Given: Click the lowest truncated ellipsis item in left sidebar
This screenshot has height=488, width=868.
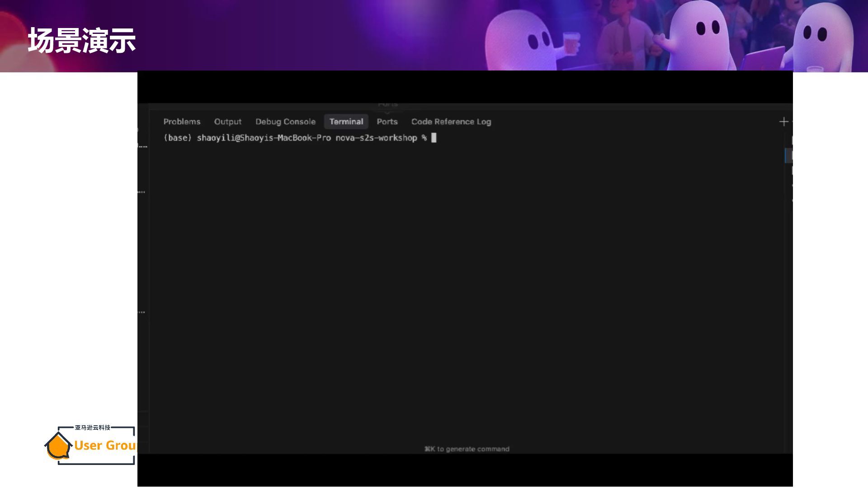Looking at the screenshot, I should pyautogui.click(x=142, y=312).
